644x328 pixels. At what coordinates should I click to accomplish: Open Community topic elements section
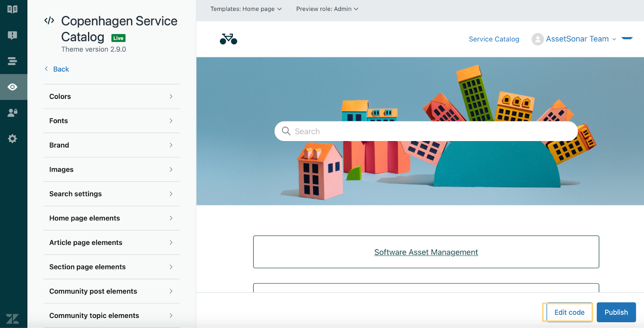point(111,316)
